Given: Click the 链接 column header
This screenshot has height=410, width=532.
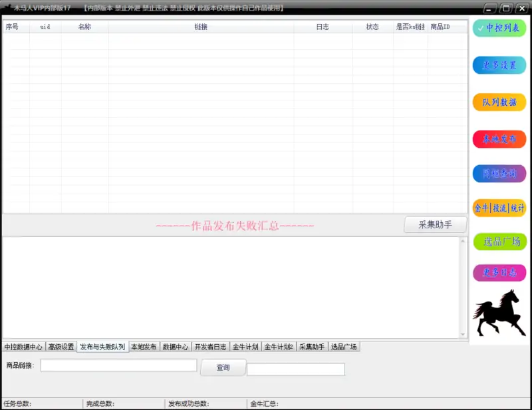Looking at the screenshot, I should point(201,27).
